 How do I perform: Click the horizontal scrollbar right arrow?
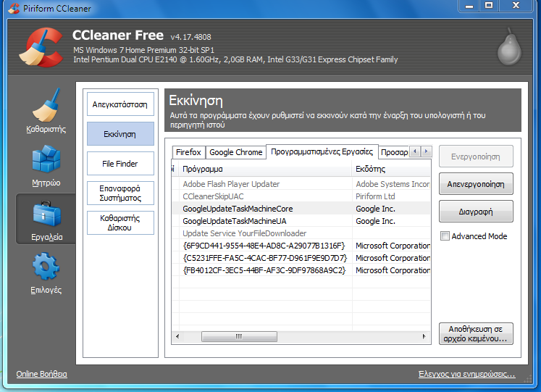424,336
